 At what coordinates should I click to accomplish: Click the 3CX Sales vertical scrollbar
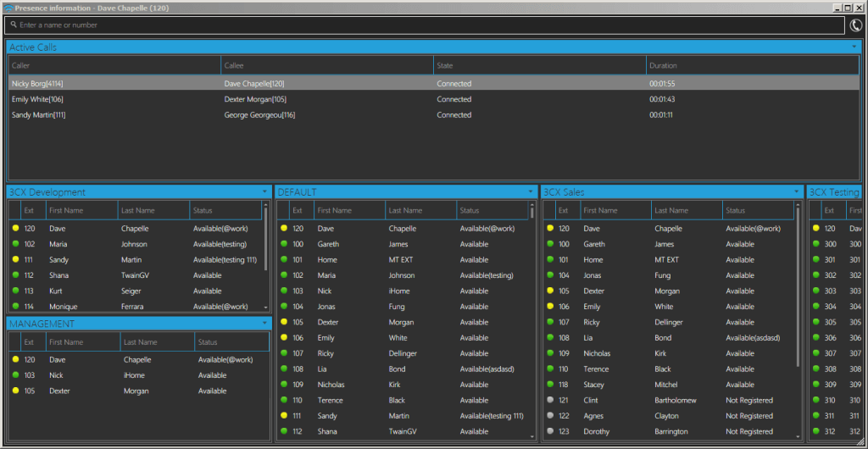tap(798, 285)
